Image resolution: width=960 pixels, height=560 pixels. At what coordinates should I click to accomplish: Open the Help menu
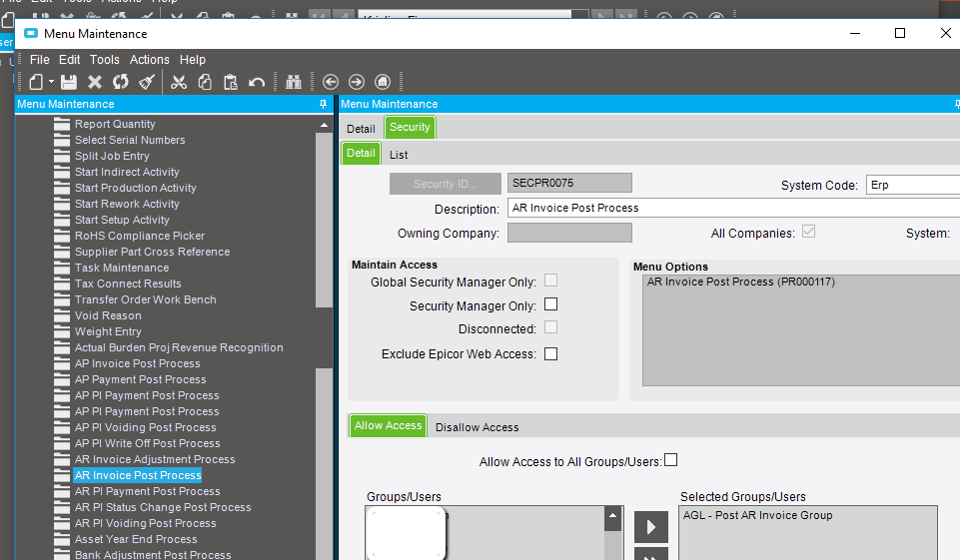[192, 59]
